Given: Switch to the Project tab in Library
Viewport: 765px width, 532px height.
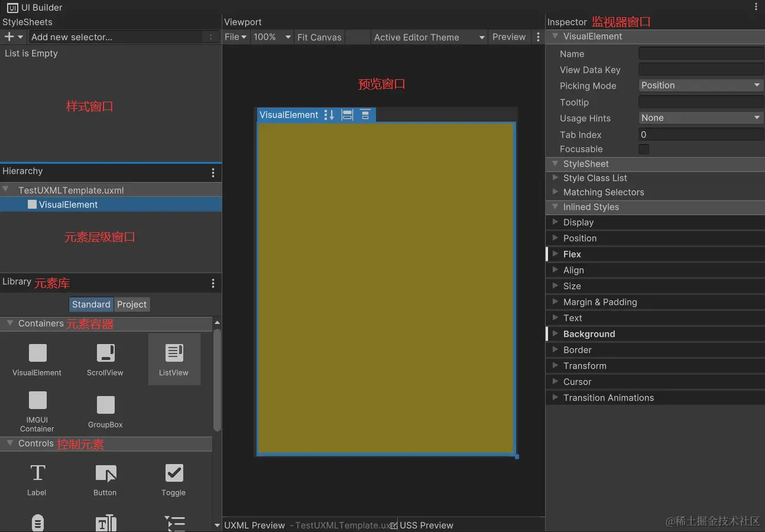Looking at the screenshot, I should [x=132, y=304].
